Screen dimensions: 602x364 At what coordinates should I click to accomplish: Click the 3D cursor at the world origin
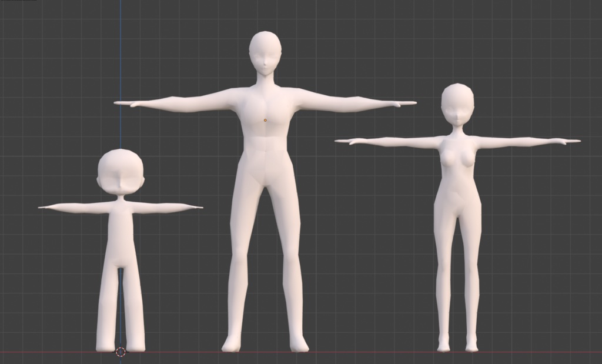tap(121, 352)
